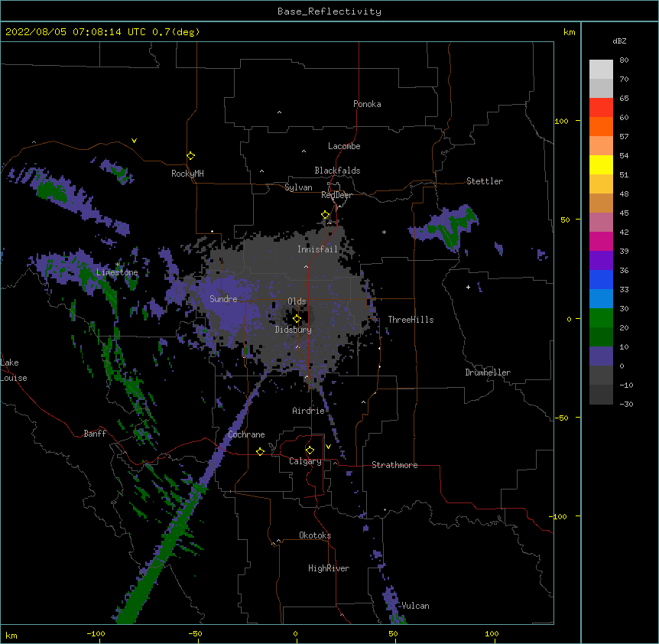This screenshot has height=644, width=659.
Task: Click the yellow V marker northwest of RockyMH
Action: (134, 141)
